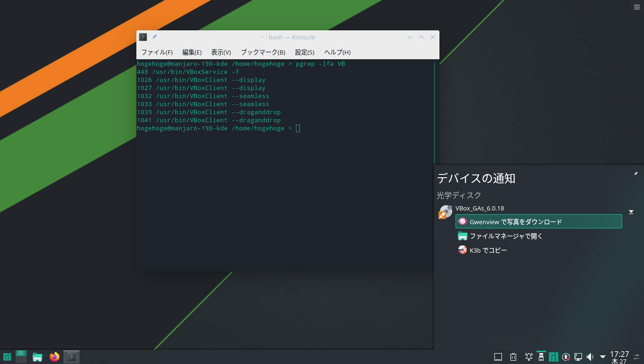
Task: Open the 設定(S) menu in Konsole
Action: pyautogui.click(x=304, y=52)
